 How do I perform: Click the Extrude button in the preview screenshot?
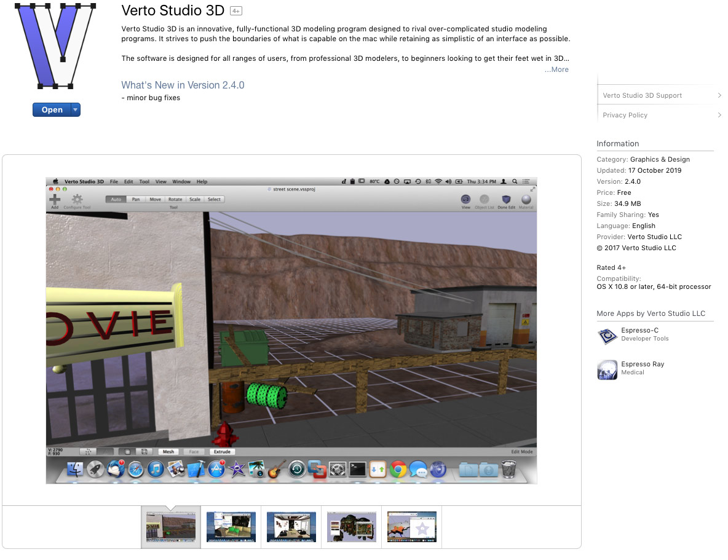(x=222, y=451)
